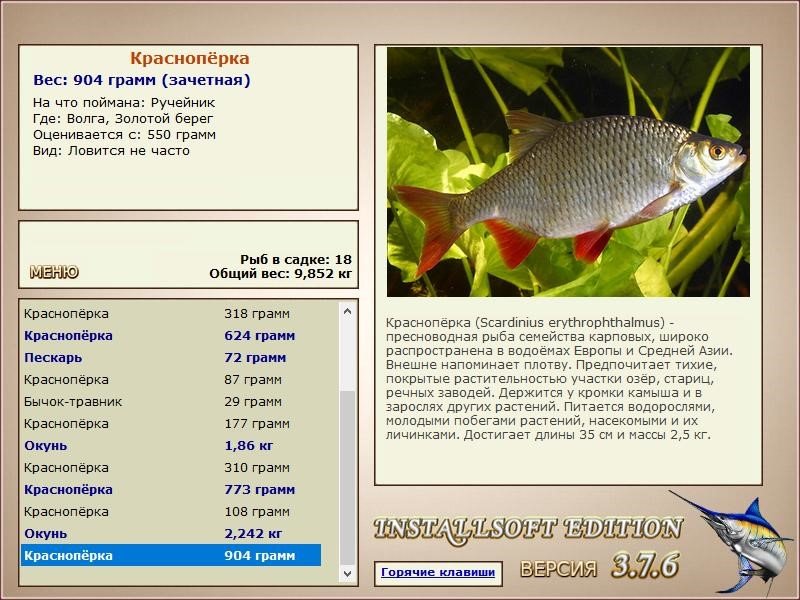This screenshot has height=600, width=800.
Task: Select the Краснопёрка 177 грамм row
Action: 171,423
